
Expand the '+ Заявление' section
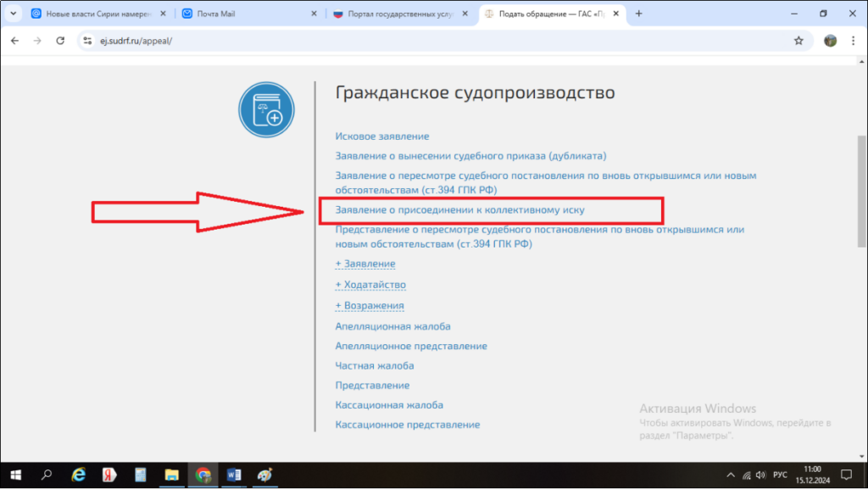pyautogui.click(x=365, y=264)
